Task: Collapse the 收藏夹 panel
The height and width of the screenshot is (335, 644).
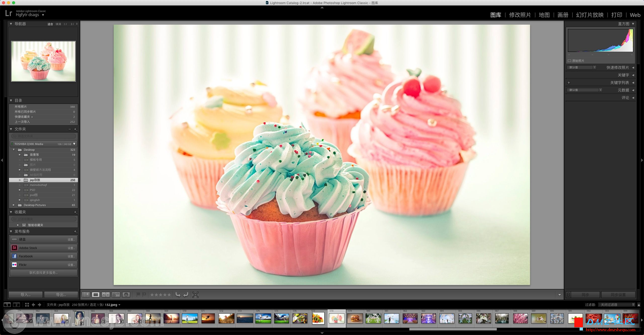Action: click(11, 212)
